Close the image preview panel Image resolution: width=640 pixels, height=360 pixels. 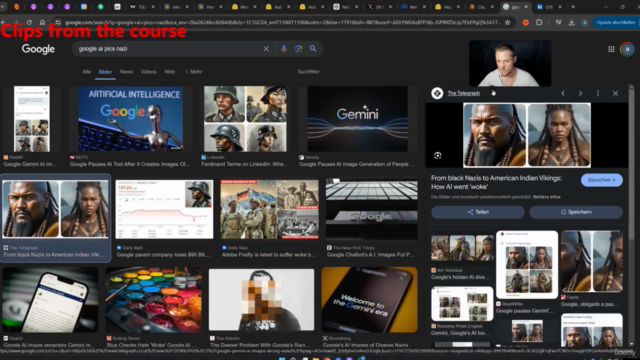[x=616, y=93]
